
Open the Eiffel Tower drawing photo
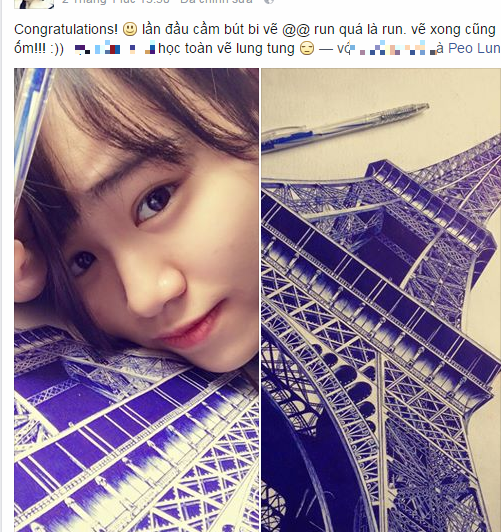pos(381,300)
